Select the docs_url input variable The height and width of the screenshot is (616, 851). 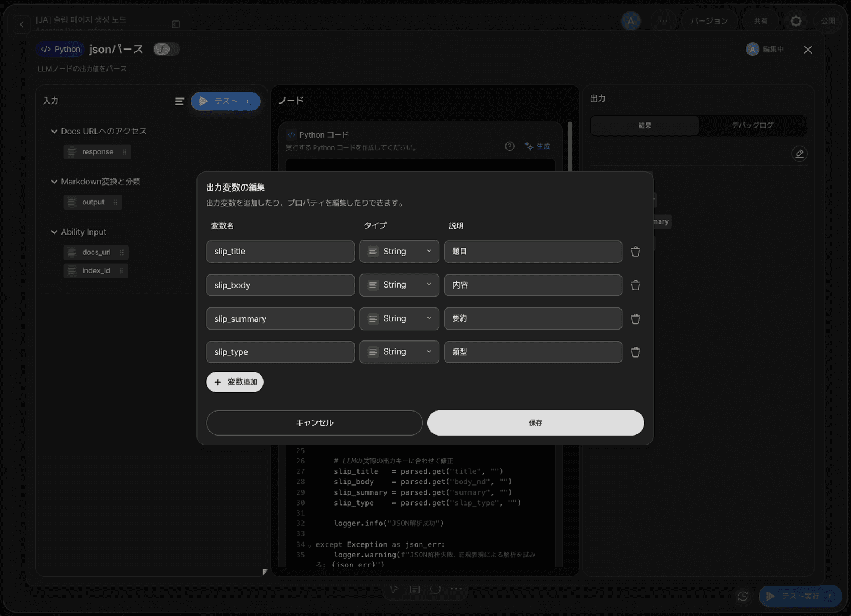[x=96, y=252]
